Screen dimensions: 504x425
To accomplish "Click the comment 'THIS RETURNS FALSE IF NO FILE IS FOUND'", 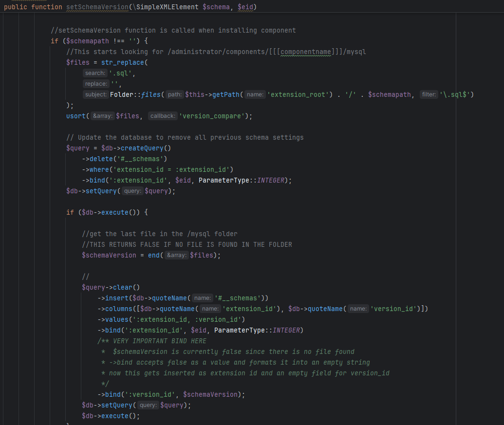I will tap(187, 245).
